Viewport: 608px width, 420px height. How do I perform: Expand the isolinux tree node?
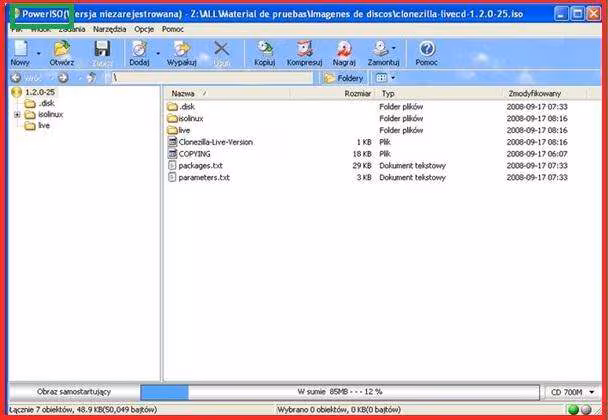[17, 115]
